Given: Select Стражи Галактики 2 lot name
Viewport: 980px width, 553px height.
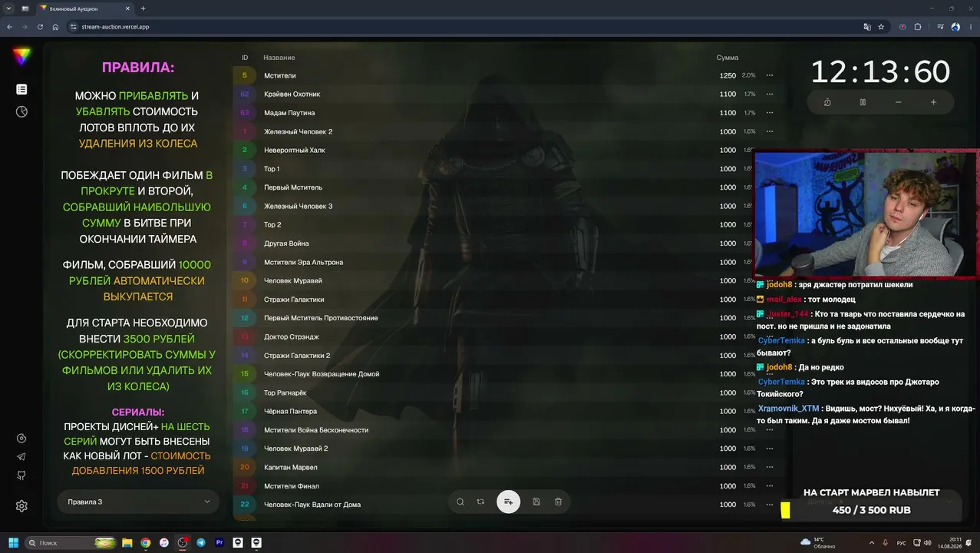Looking at the screenshot, I should [297, 355].
